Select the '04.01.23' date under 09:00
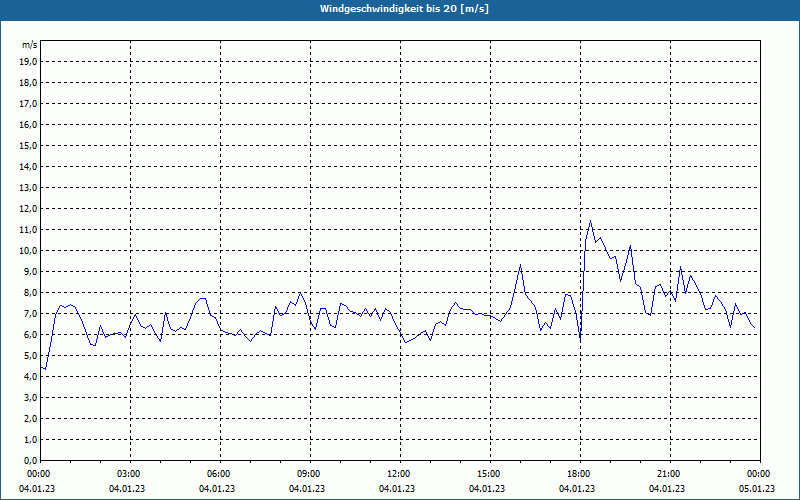The height and width of the screenshot is (500, 800). point(307,489)
